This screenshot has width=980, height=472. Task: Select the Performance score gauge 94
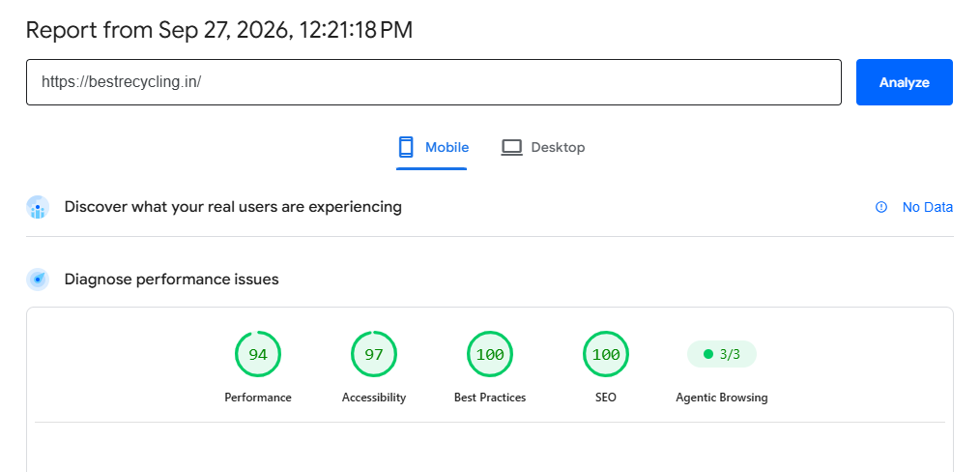258,354
